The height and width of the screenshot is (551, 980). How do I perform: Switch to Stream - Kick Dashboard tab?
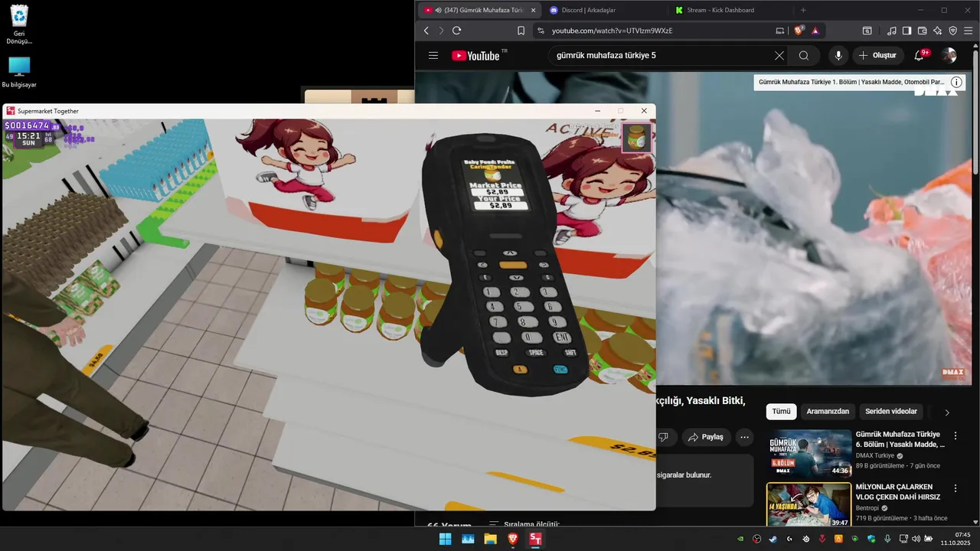[x=731, y=10]
